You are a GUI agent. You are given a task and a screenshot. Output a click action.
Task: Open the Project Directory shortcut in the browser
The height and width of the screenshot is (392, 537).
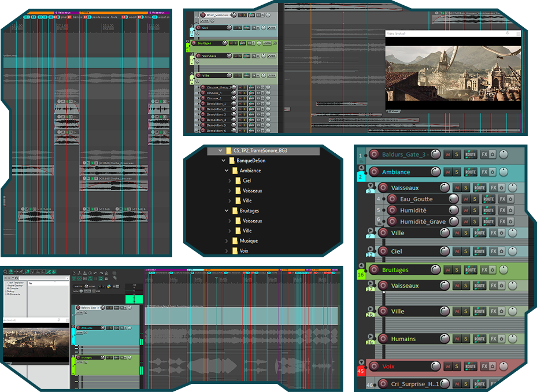(x=14, y=285)
